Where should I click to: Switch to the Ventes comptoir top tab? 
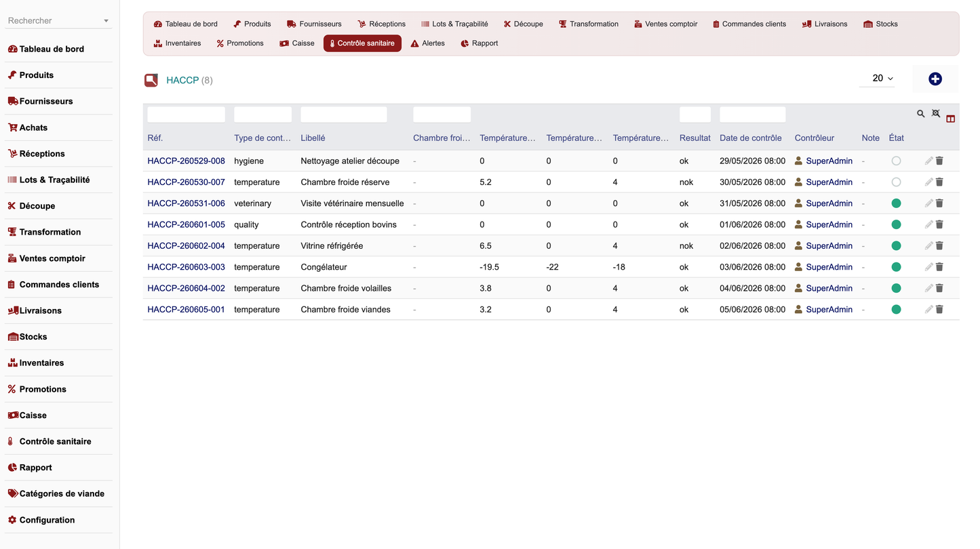click(x=665, y=24)
